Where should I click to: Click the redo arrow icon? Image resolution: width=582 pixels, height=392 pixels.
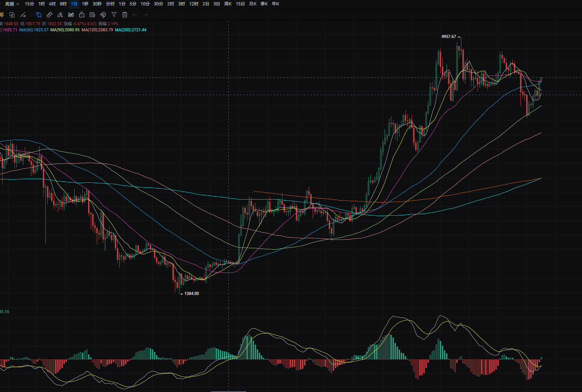(x=146, y=15)
